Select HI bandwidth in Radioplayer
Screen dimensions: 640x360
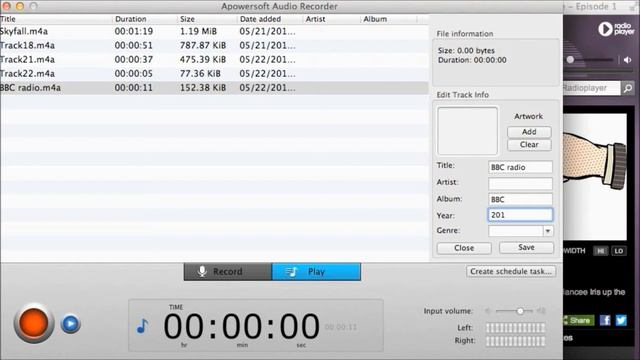(600, 251)
